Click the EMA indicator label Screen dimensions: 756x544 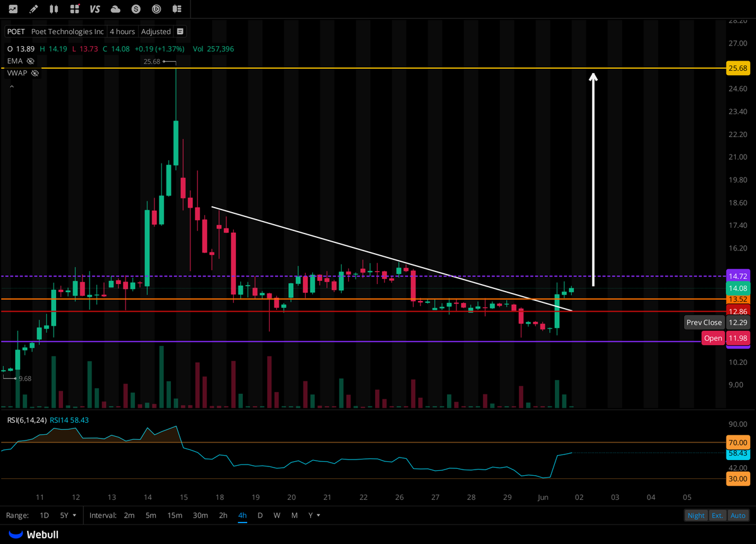pos(15,61)
